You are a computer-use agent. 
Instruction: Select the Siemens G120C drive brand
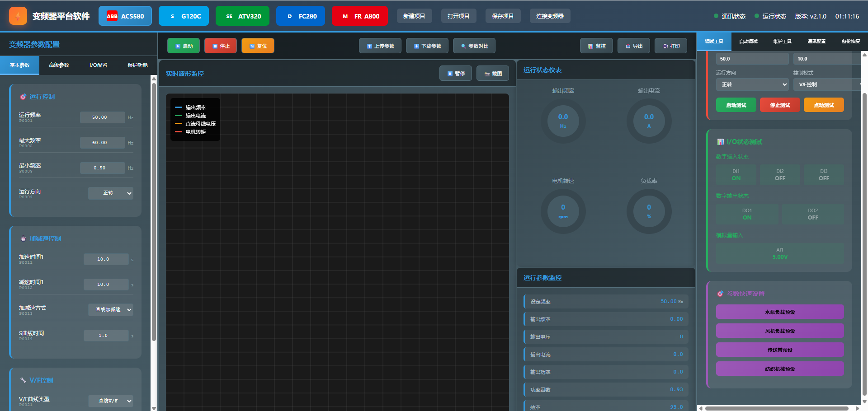click(184, 16)
